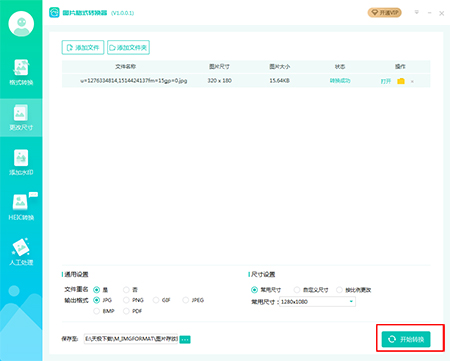Choose GIF output format
This screenshot has width=450, height=361.
coord(156,300)
